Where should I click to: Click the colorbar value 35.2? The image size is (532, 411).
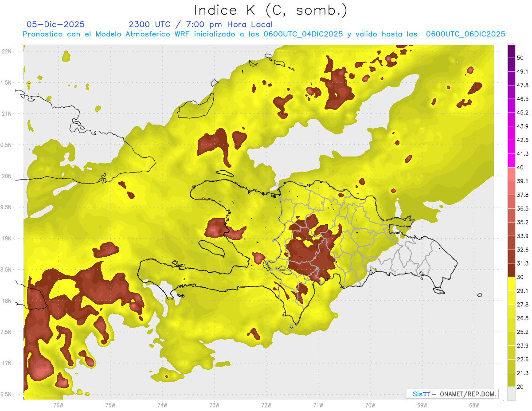coord(522,222)
